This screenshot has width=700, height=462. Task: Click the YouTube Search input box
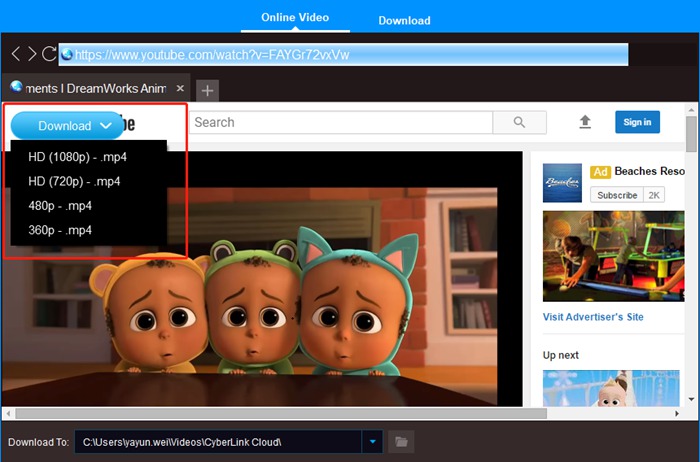341,122
